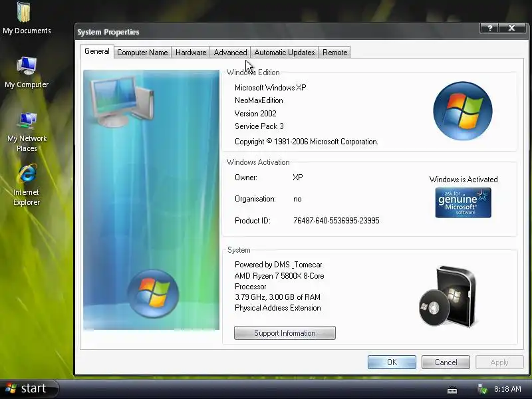Click the AMD Ryzen 7 5800X 8-Core text
This screenshot has width=532, height=399.
279,276
